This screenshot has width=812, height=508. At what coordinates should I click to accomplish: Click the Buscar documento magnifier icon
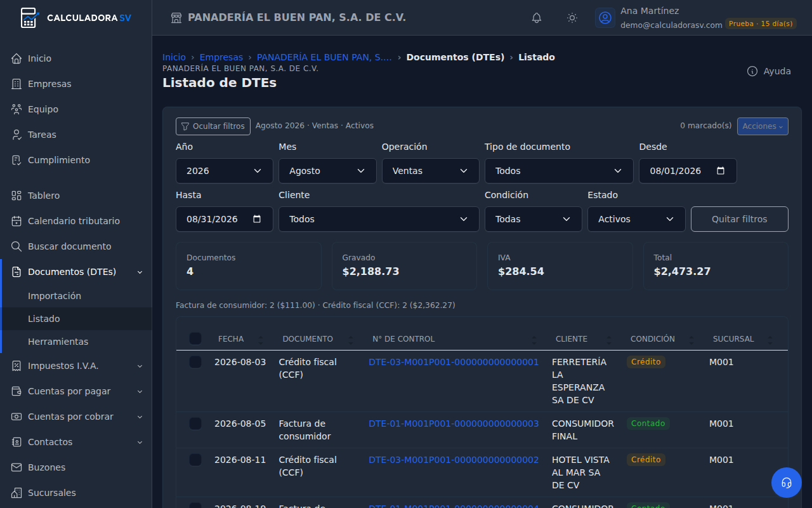(x=16, y=246)
